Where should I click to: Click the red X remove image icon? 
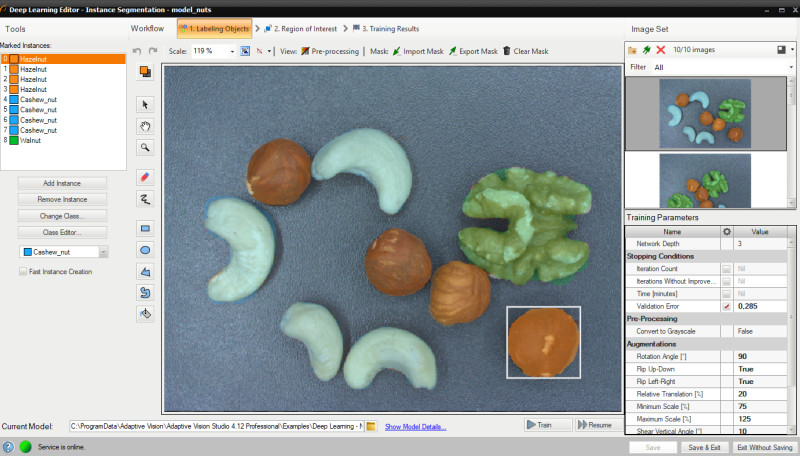click(x=661, y=49)
